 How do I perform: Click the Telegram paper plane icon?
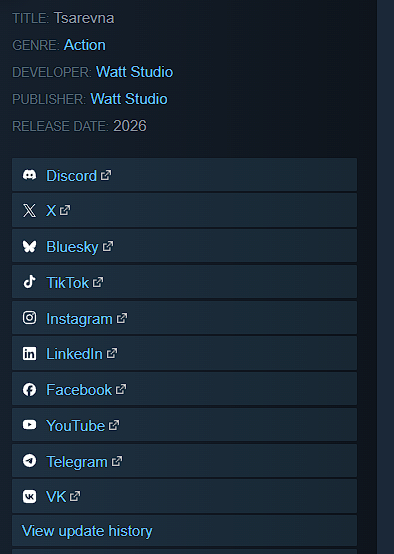29,461
